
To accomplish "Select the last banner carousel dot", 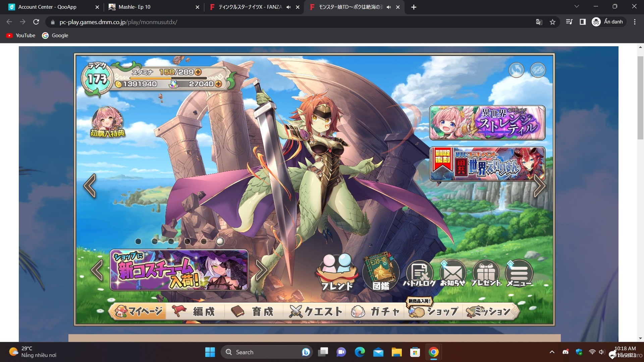I will click(220, 241).
